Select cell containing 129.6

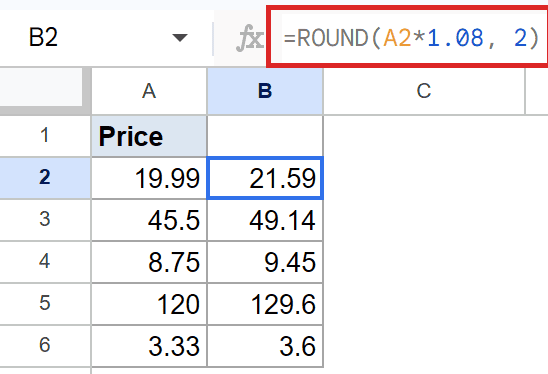(x=265, y=304)
